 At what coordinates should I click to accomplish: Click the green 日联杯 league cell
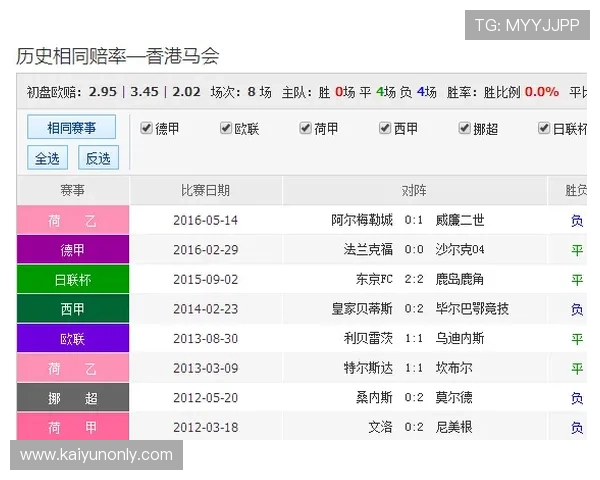coord(73,279)
